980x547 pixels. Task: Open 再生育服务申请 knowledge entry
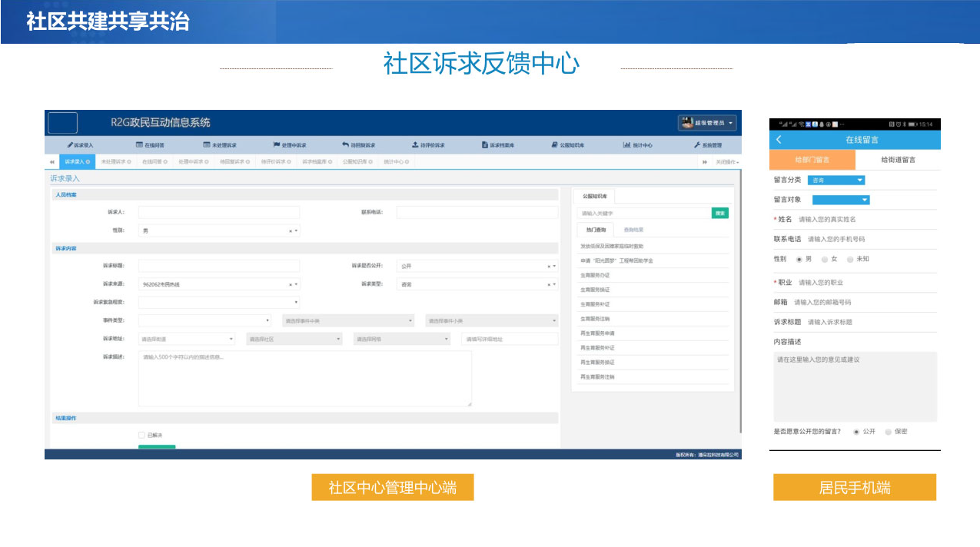point(597,333)
